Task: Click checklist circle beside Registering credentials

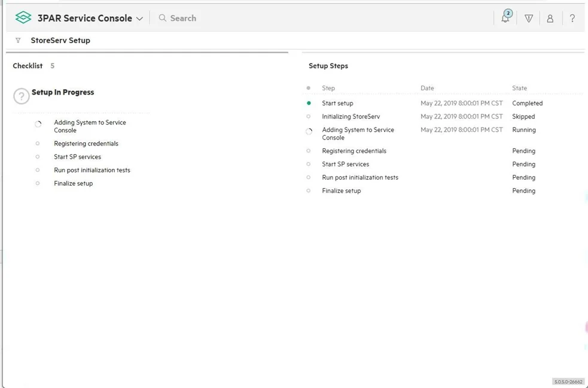Action: 38,143
